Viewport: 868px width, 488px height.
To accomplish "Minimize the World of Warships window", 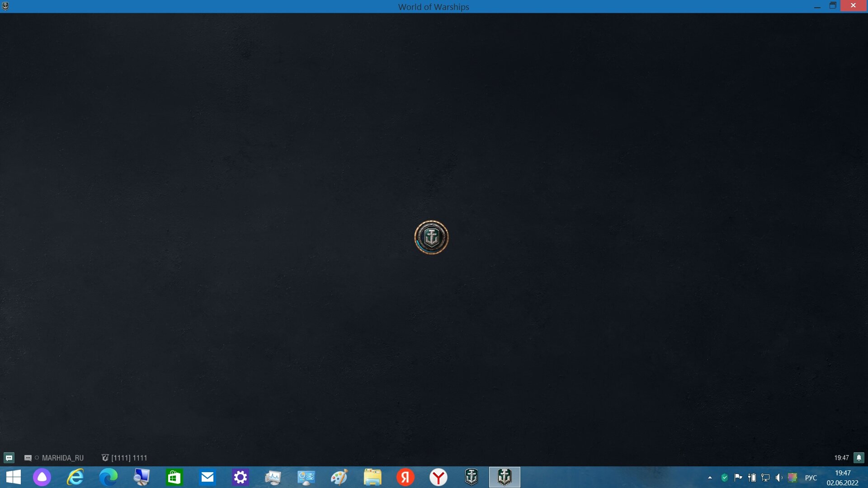I will pyautogui.click(x=817, y=6).
